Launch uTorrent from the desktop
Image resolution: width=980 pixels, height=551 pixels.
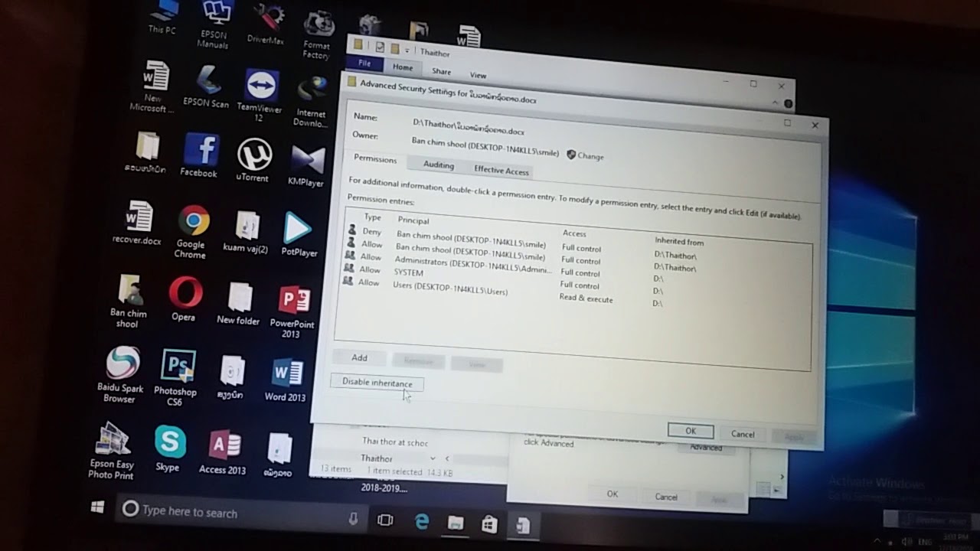pos(252,160)
